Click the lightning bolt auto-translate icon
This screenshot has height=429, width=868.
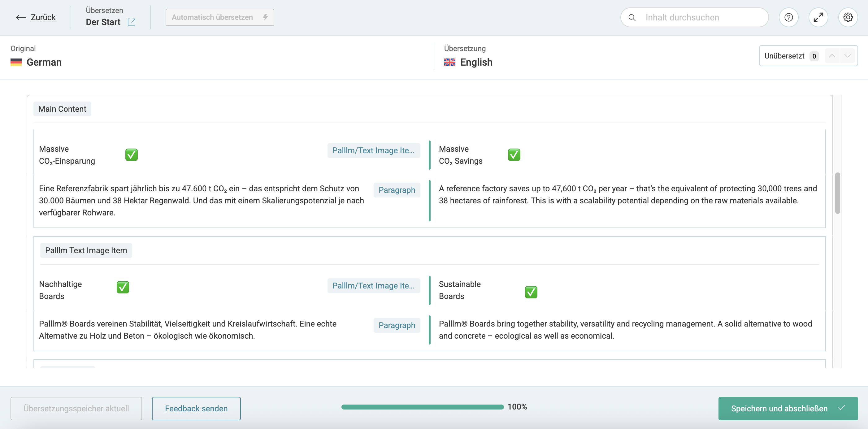266,17
